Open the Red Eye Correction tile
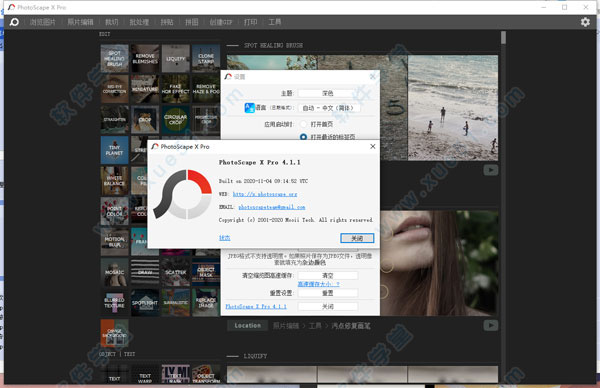The image size is (600, 388). coord(114,89)
